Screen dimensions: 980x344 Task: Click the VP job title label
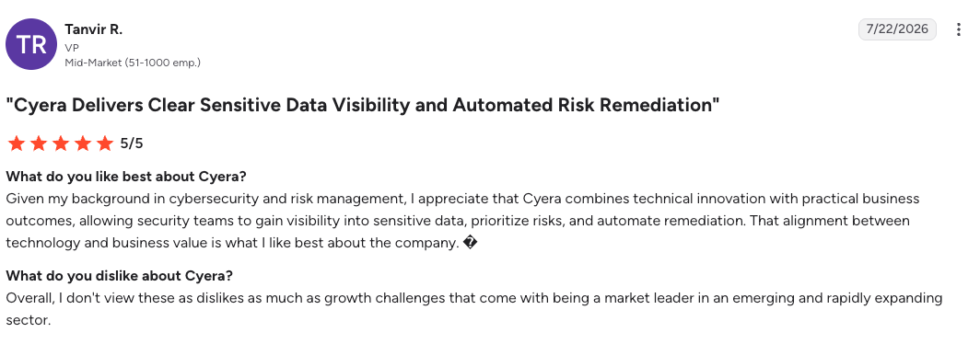click(71, 48)
